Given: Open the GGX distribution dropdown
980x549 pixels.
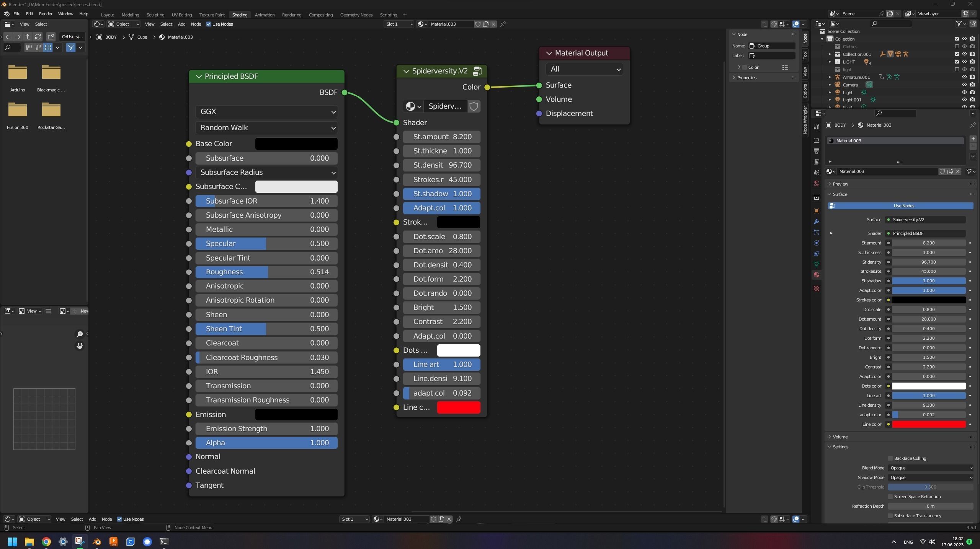Looking at the screenshot, I should pyautogui.click(x=266, y=112).
